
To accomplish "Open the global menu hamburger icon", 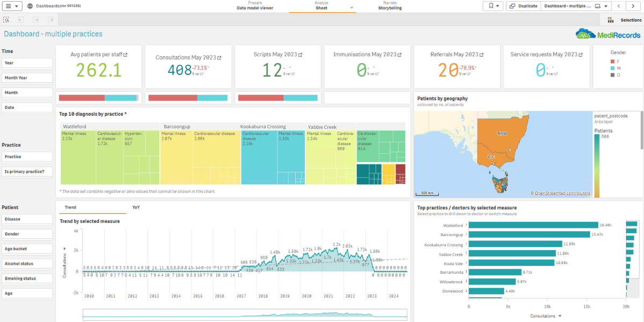I will 9,6.
